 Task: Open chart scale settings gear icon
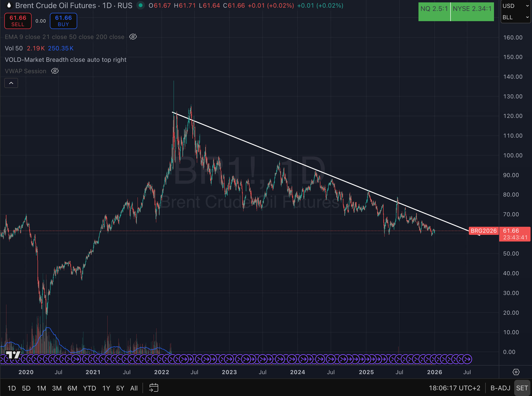pos(516,372)
